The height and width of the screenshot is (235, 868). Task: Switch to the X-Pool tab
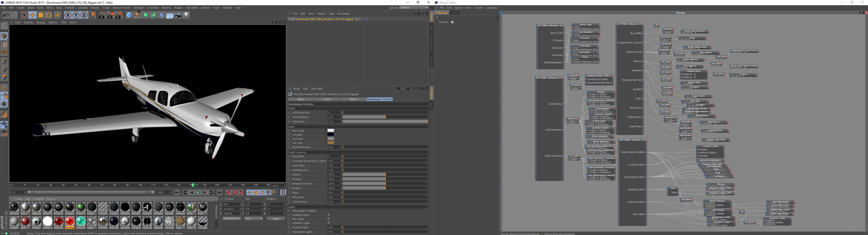455,13
